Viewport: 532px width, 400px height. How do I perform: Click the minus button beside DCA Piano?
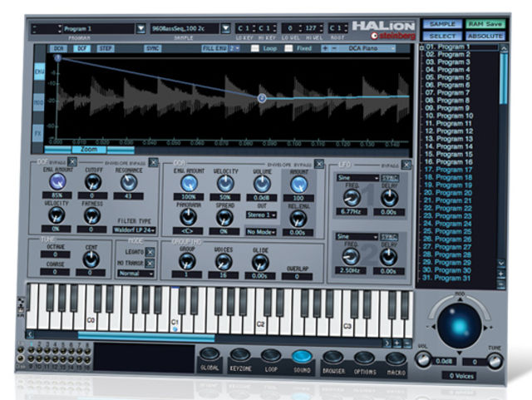click(x=334, y=48)
